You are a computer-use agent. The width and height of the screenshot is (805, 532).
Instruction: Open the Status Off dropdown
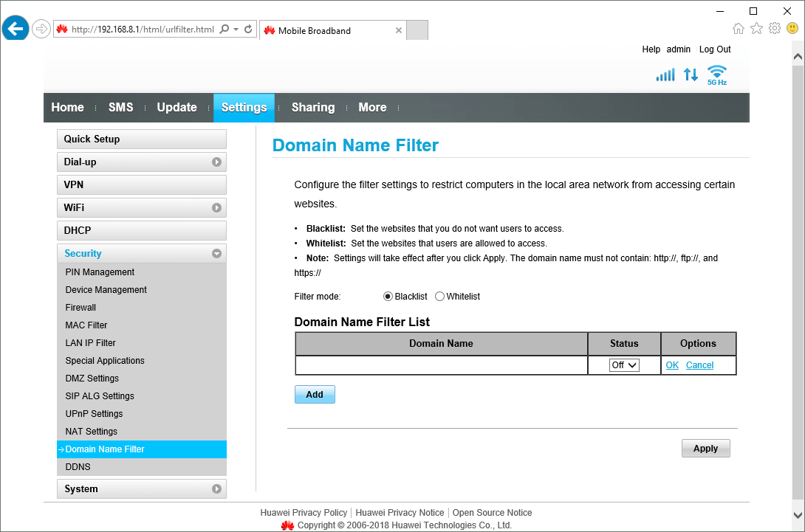[x=624, y=365]
